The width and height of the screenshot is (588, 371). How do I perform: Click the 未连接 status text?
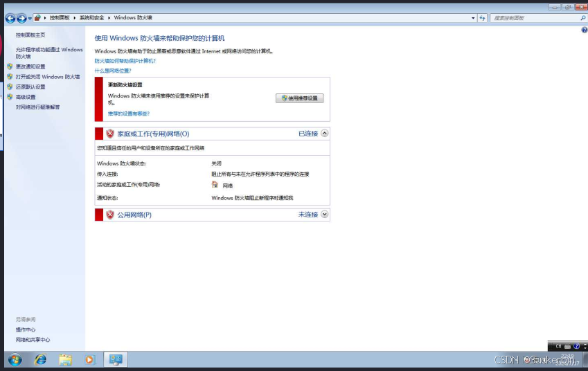308,215
